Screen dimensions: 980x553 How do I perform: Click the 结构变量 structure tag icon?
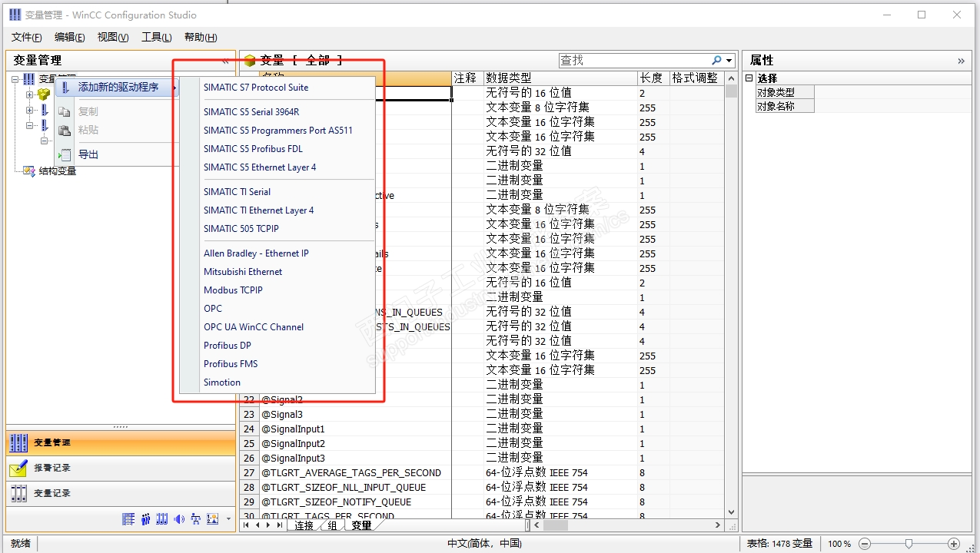29,171
